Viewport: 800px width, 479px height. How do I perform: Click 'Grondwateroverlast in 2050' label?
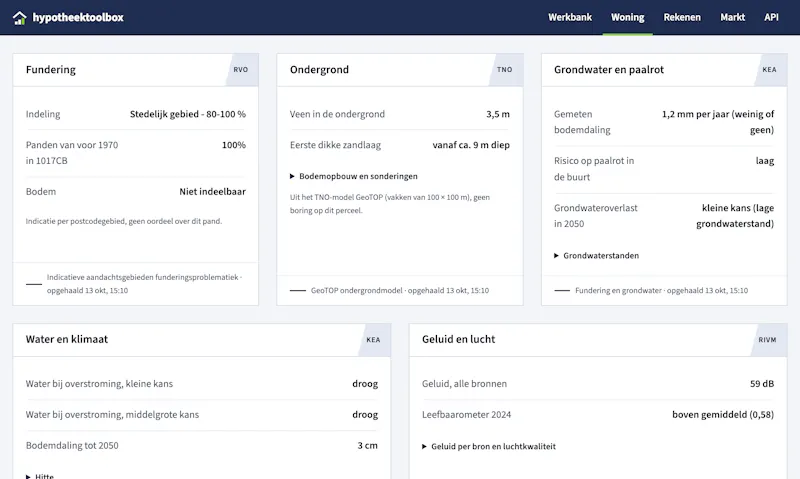pyautogui.click(x=595, y=216)
